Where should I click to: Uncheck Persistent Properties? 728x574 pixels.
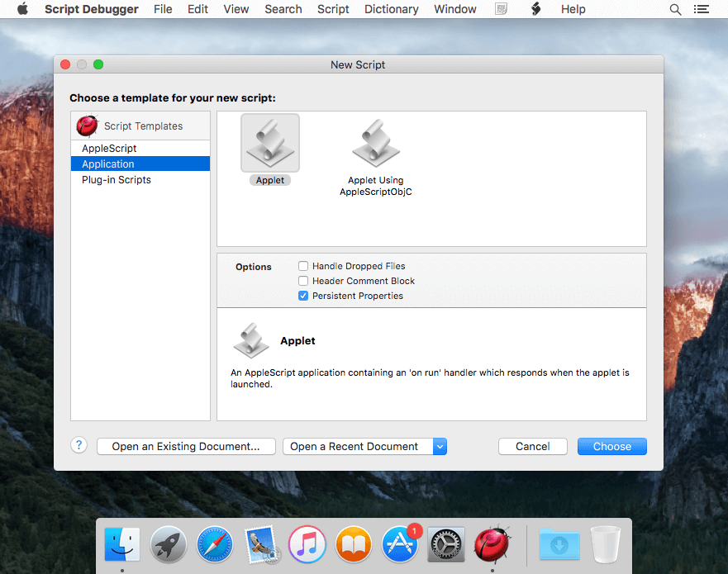pos(303,296)
